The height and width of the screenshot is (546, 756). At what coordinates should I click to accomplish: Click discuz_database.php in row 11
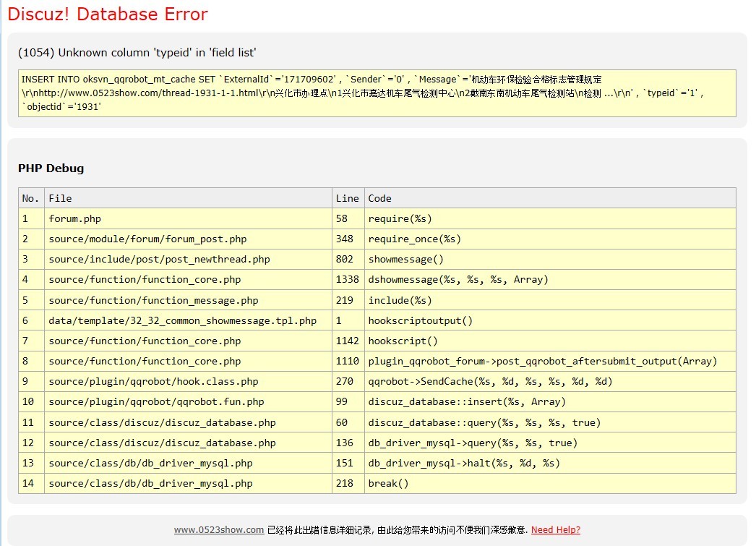[188, 422]
